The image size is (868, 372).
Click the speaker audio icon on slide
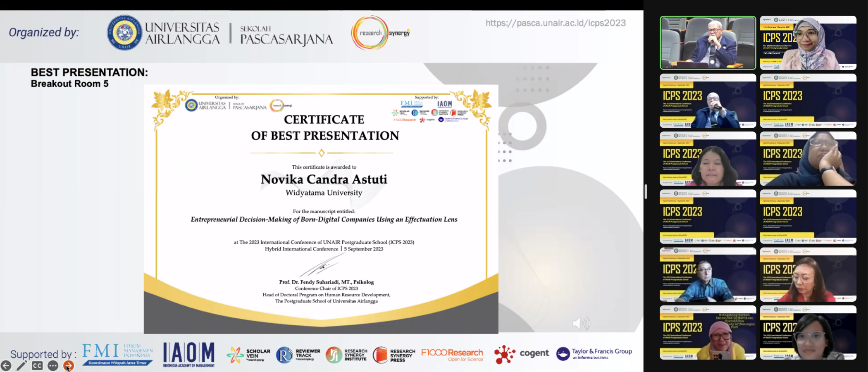[581, 323]
